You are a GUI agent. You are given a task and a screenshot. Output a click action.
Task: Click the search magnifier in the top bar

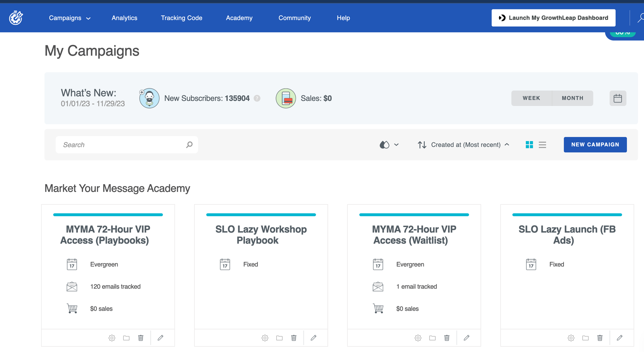pos(641,18)
